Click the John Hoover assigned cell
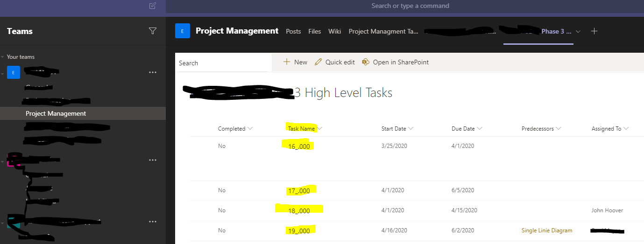The height and width of the screenshot is (244, 644). 607,210
